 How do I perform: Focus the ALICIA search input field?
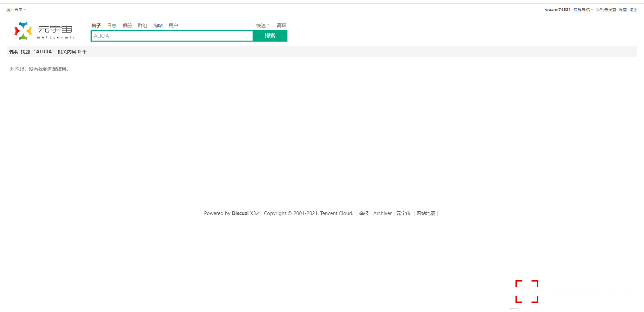tap(172, 36)
